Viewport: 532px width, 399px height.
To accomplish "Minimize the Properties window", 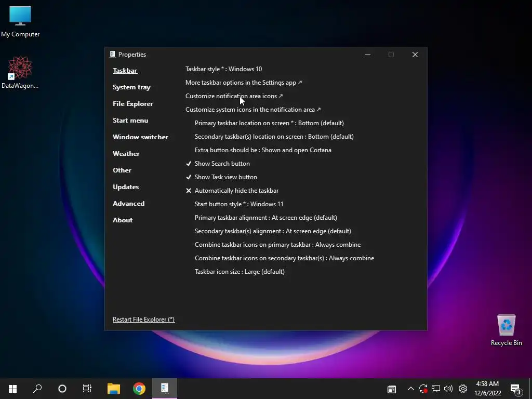I will tap(368, 55).
